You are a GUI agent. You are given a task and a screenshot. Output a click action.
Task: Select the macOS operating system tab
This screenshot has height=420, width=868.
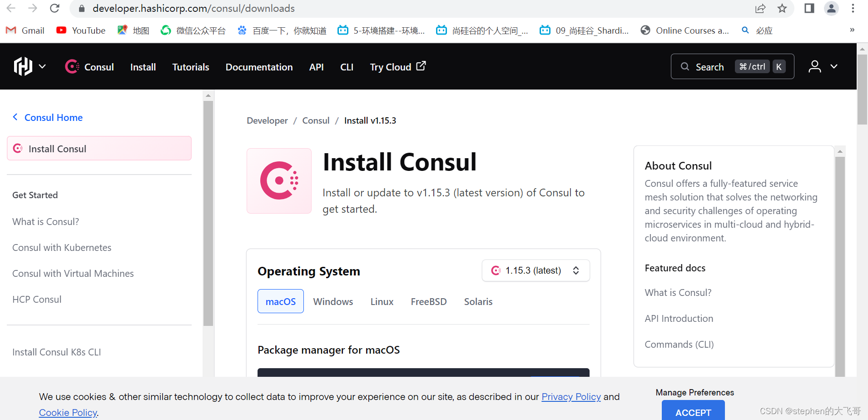(x=281, y=301)
